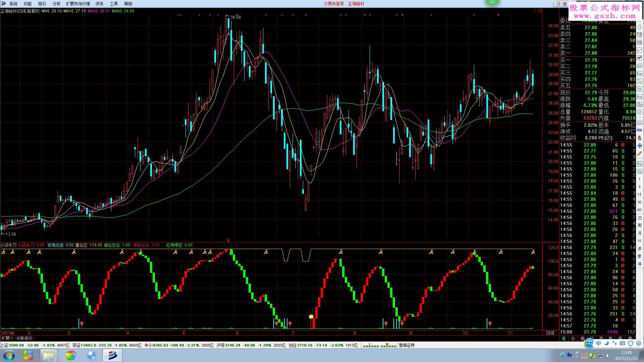644x362 pixels.
Task: Click the red arrow marker near March
Action: (82, 323)
